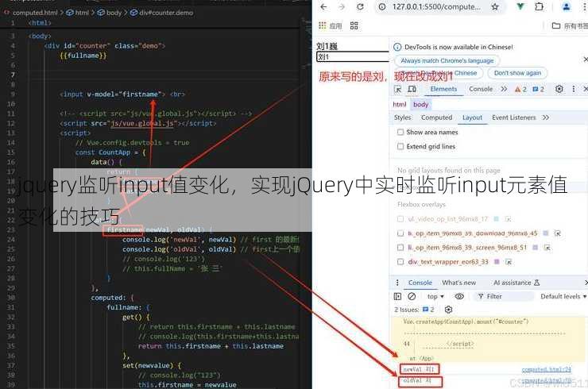Reload the page with refresh icon
The height and width of the screenshot is (389, 588).
360,6
